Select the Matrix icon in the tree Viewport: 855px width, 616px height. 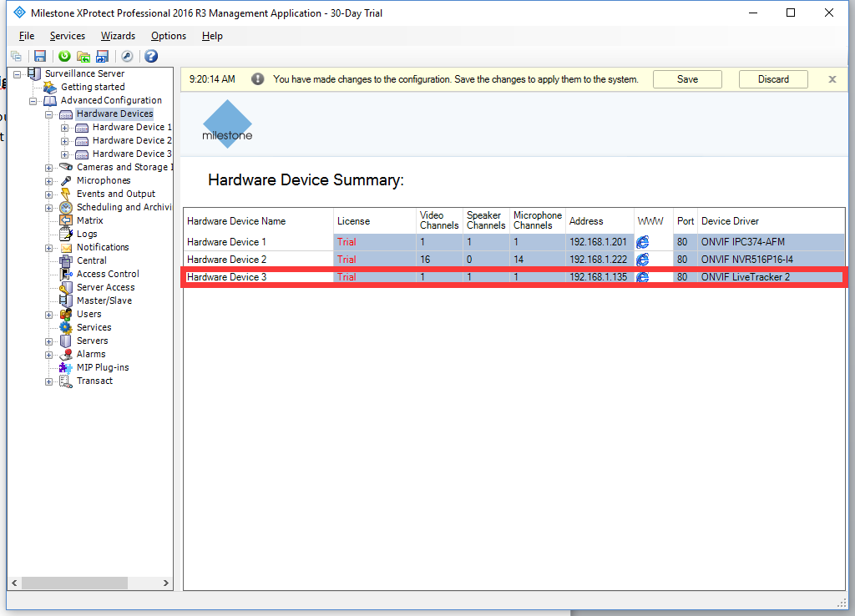click(66, 221)
